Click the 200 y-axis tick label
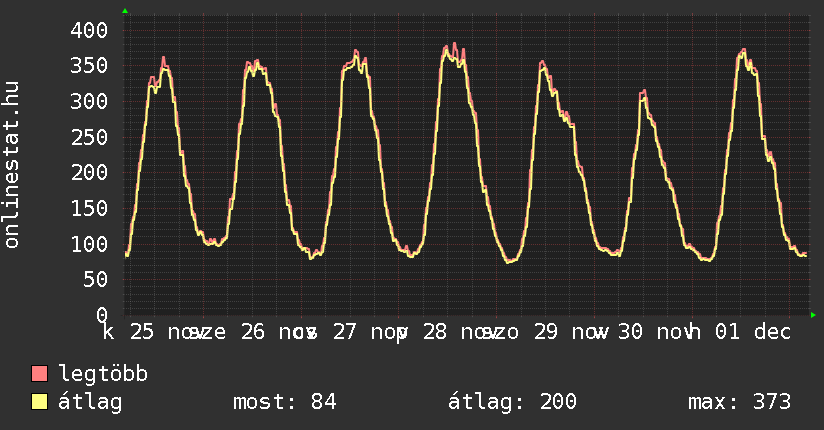 click(x=88, y=172)
